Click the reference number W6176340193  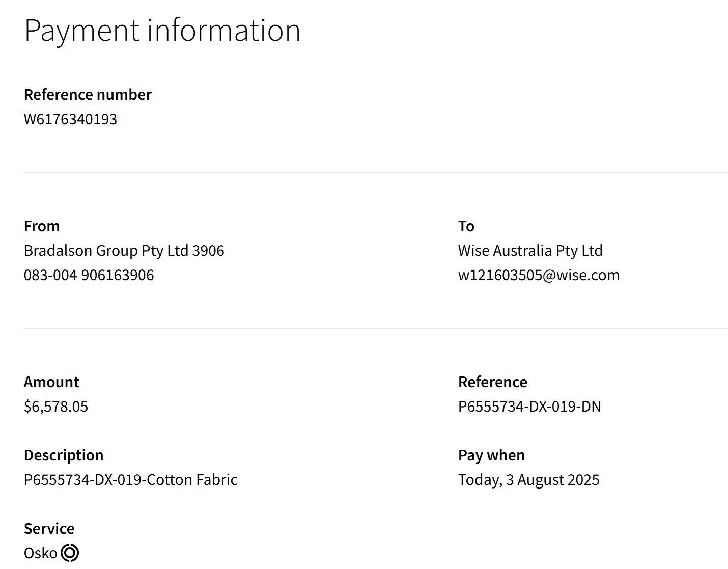70,119
